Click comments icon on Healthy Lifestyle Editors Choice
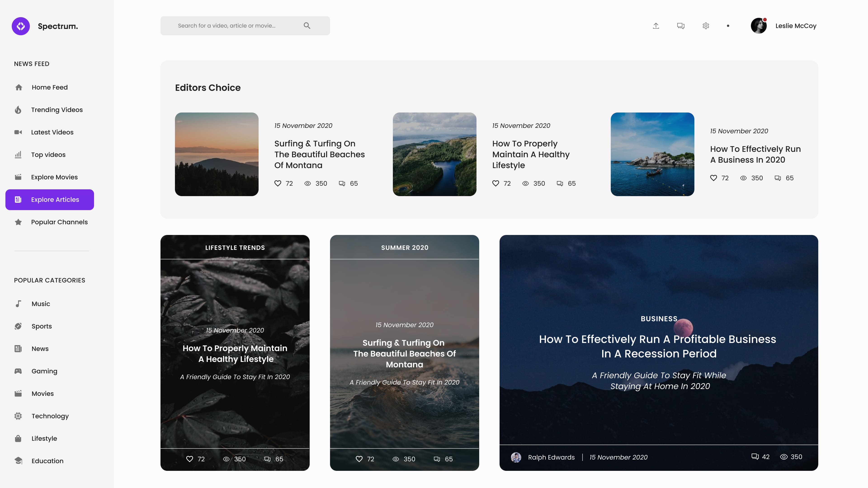Viewport: 868px width, 488px height. click(560, 183)
